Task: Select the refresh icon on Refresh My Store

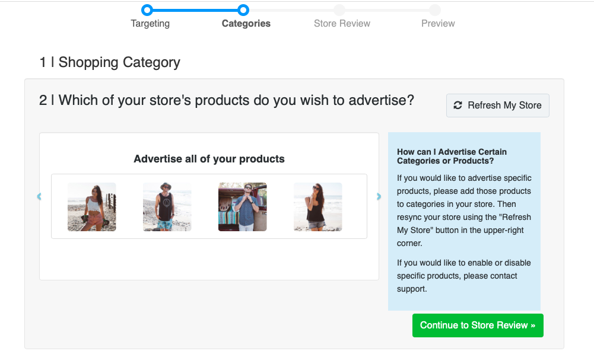Action: (458, 105)
